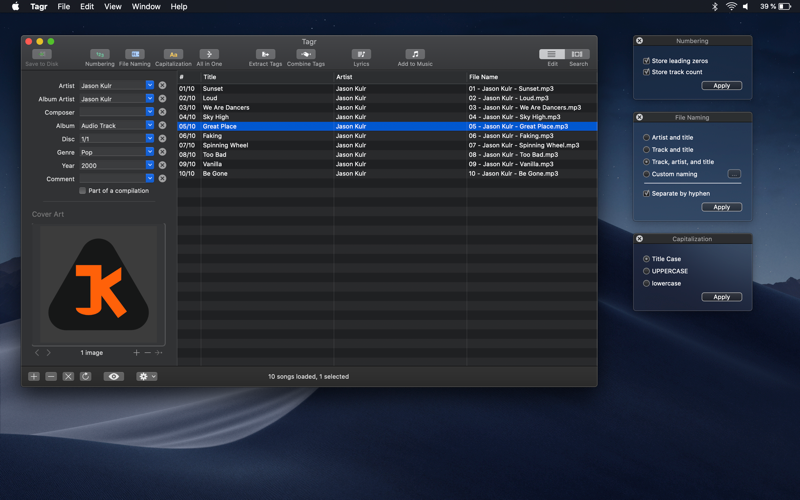This screenshot has width=800, height=500.
Task: Toggle Separate by hyphen checkbox
Action: pos(646,193)
